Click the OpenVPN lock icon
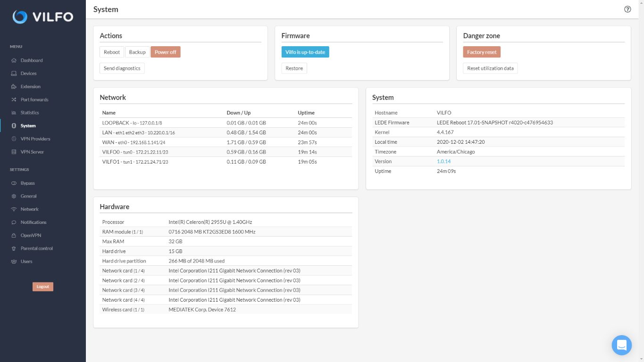 pos(14,235)
